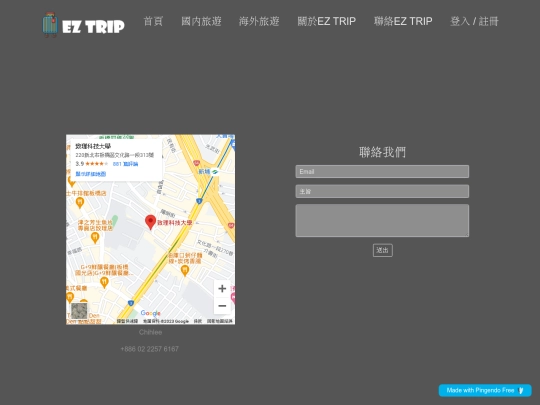Screen dimensions: 540x405
Task: Open the 海外旅遊 menu item
Action: tap(259, 21)
